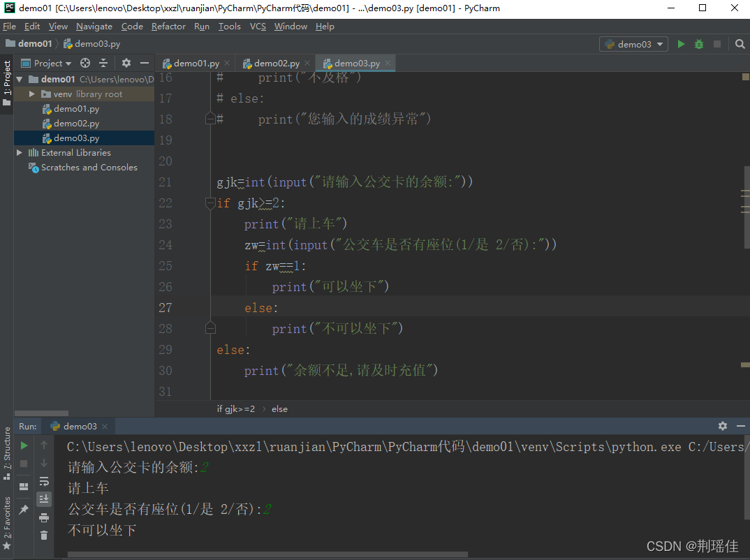This screenshot has height=560, width=750.
Task: Toggle scroll-to-end in the console
Action: (x=43, y=499)
